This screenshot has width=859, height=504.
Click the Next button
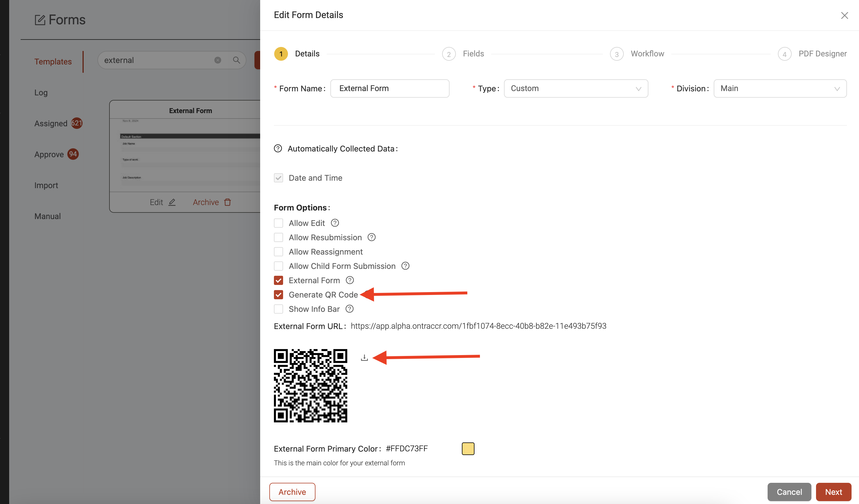(833, 492)
